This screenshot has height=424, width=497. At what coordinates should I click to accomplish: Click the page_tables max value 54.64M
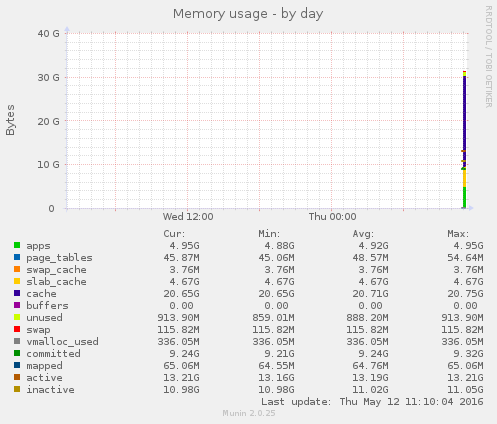click(465, 258)
